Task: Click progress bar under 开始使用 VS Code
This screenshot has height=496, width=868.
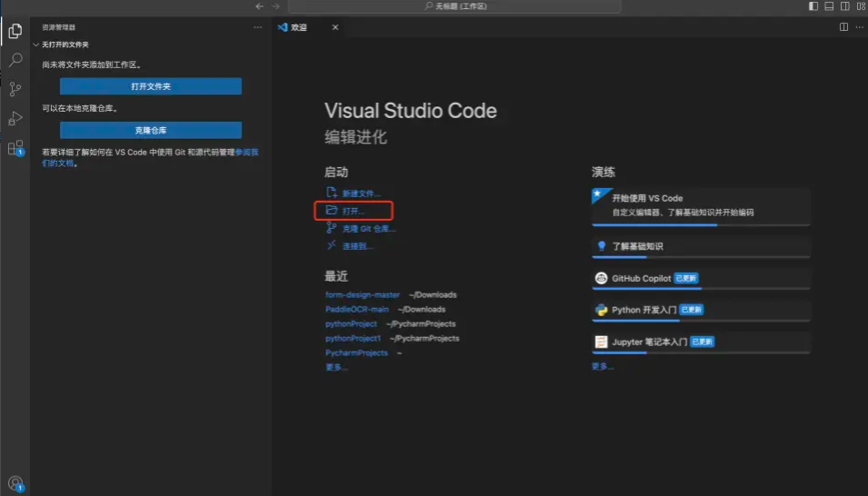Action: pos(701,225)
